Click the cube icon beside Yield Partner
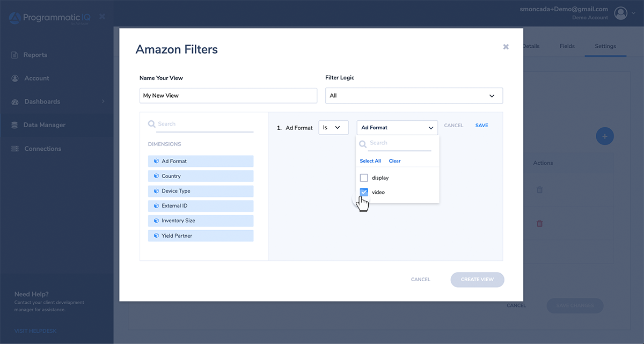Image resolution: width=644 pixels, height=344 pixels. click(x=156, y=236)
